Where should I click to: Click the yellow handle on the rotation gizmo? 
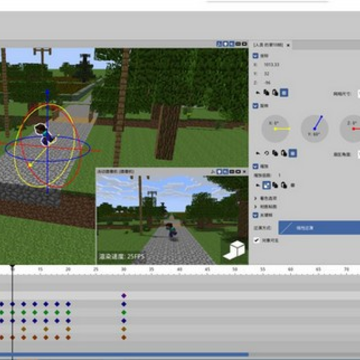(30, 165)
